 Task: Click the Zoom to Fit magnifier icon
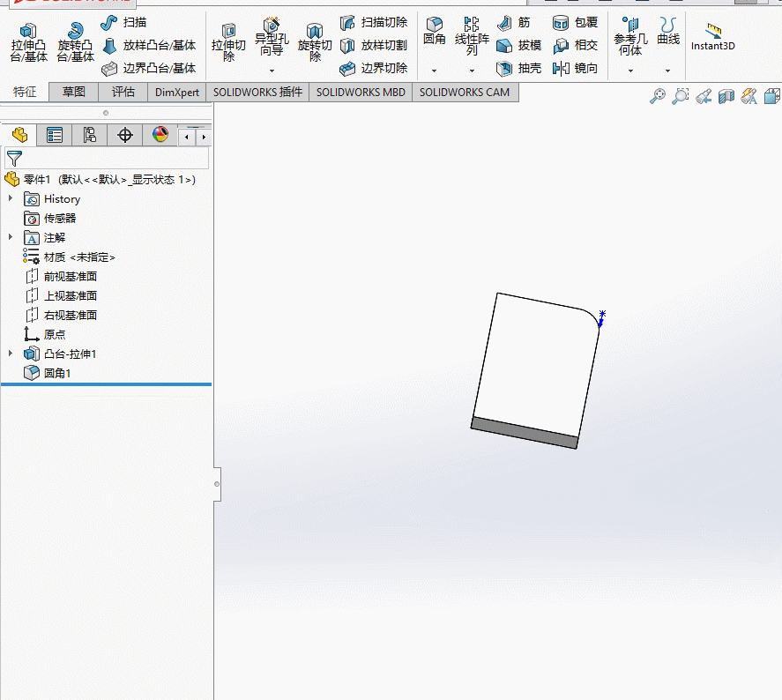658,96
